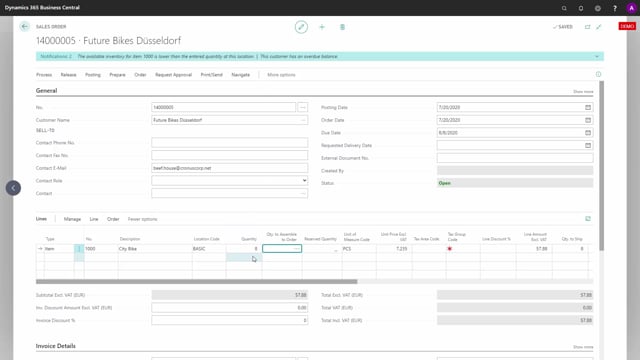Click Show more in General section
The image size is (640, 360).
pyautogui.click(x=583, y=92)
